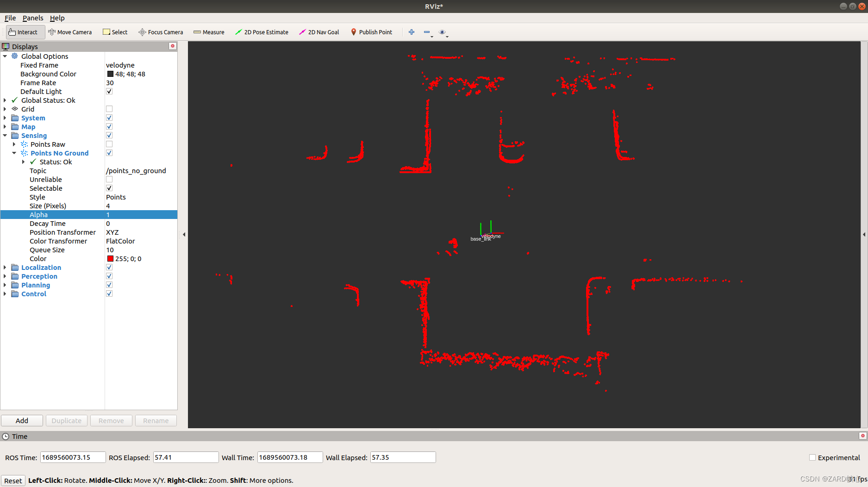Toggle the Default Light checkbox
The width and height of the screenshot is (868, 487).
coord(109,91)
